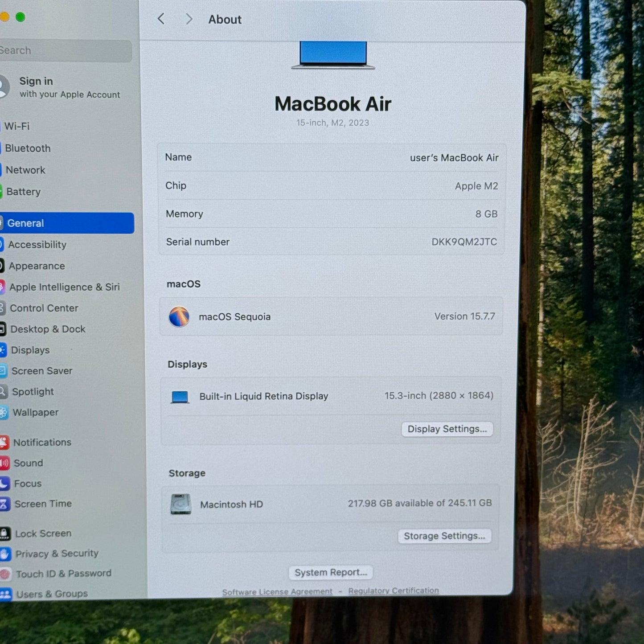Click the MacBook Air illustration at top
644x644 pixels.
[x=333, y=55]
